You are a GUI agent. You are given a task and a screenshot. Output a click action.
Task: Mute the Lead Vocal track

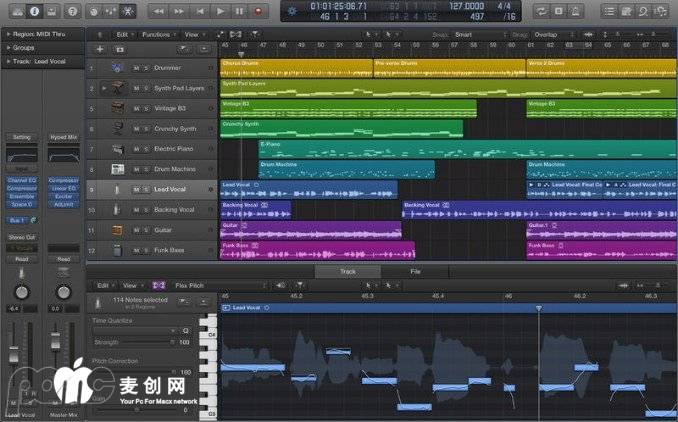tap(136, 189)
